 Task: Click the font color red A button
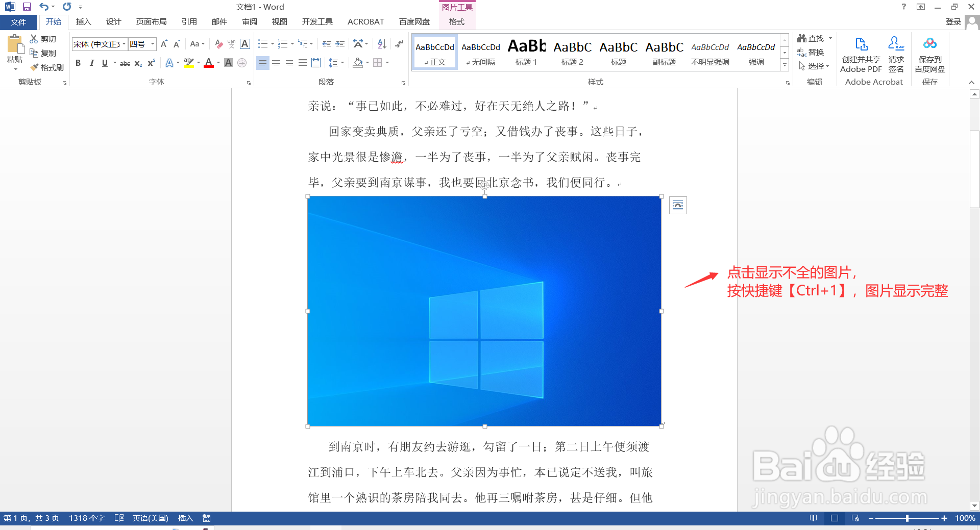(208, 63)
